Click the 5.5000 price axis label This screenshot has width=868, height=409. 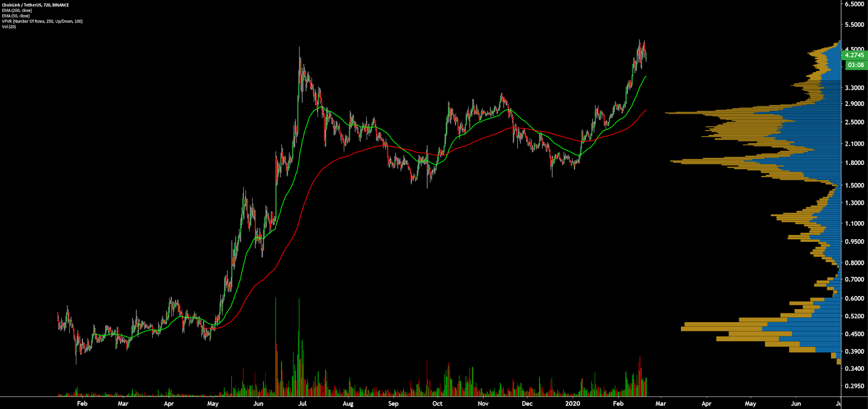click(854, 25)
